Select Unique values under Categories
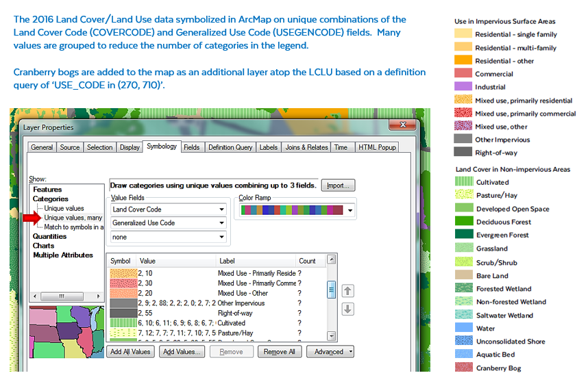Viewport: 588px width, 384px height. pyautogui.click(x=64, y=208)
